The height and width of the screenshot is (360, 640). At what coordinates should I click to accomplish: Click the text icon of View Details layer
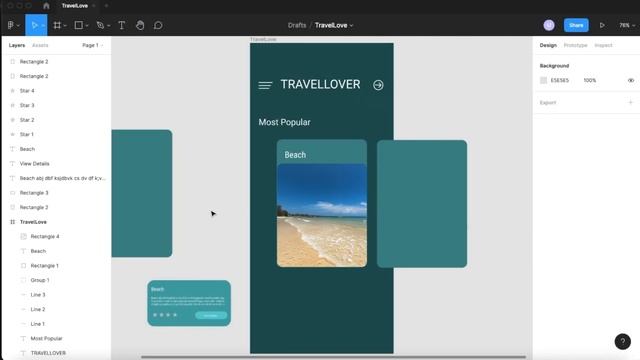coord(13,164)
